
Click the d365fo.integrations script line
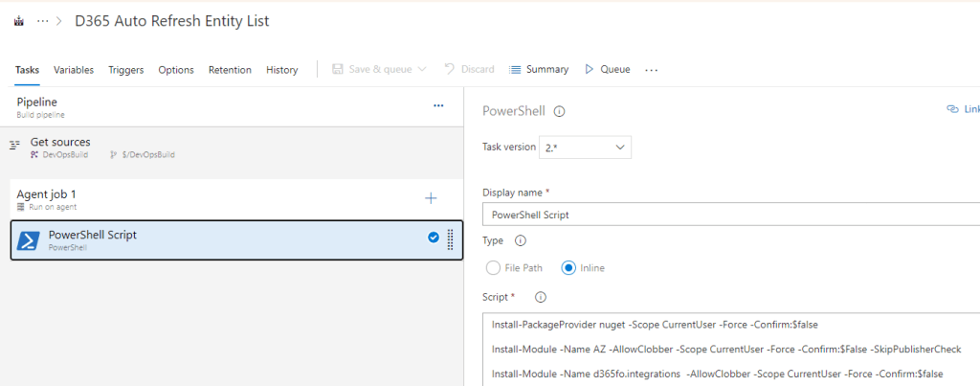(x=718, y=374)
